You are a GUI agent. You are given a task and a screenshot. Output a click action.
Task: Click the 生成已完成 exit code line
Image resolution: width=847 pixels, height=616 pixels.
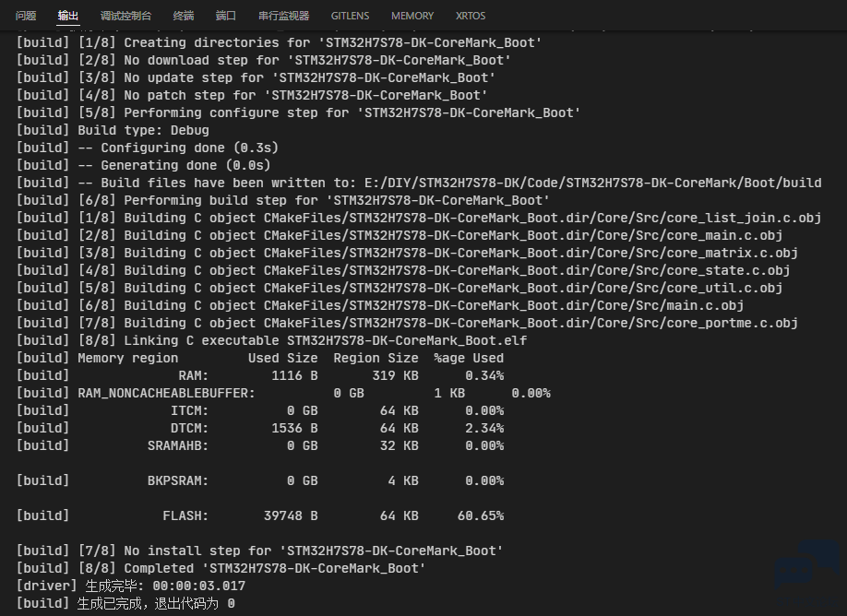tap(125, 604)
